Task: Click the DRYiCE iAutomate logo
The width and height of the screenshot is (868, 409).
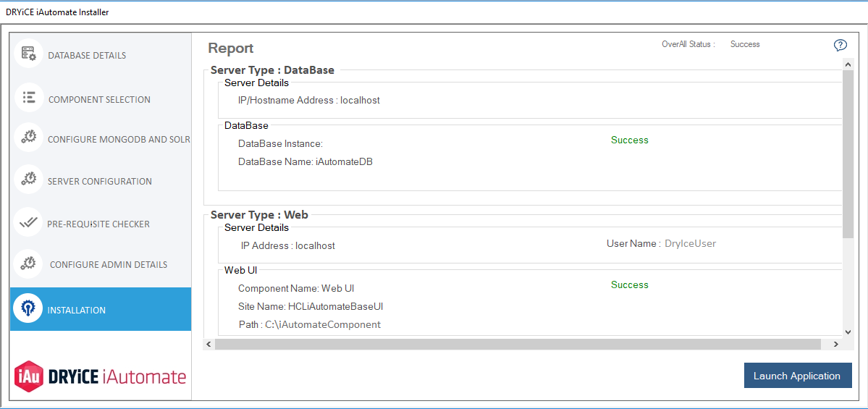Action: click(x=101, y=376)
